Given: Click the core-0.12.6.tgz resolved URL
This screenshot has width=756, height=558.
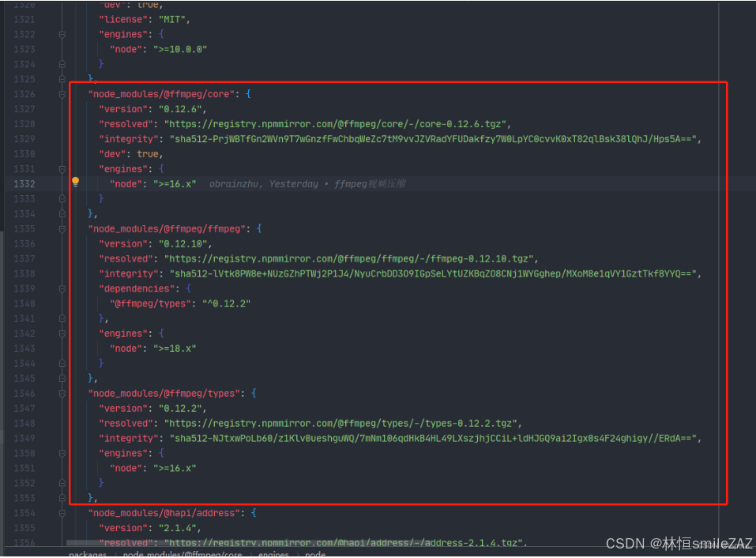Looking at the screenshot, I should point(335,124).
